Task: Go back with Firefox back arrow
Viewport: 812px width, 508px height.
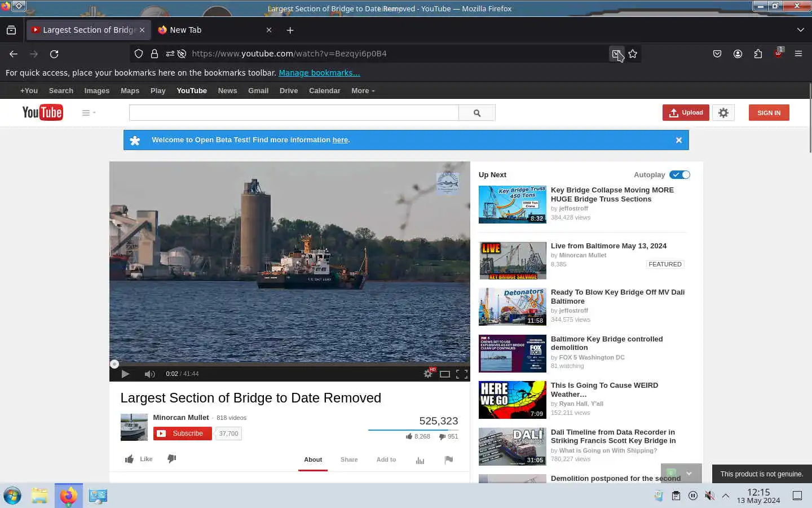Action: click(14, 54)
